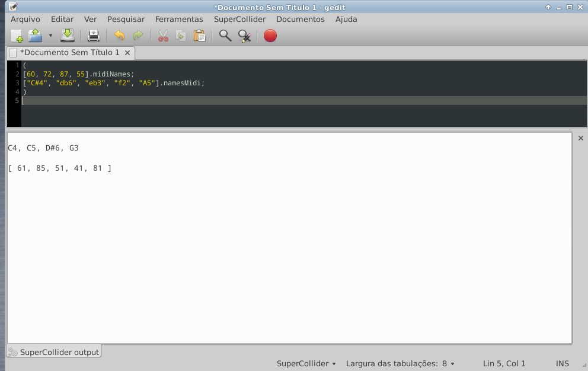Minimize the gedit window
588x371 pixels.
coord(559,8)
